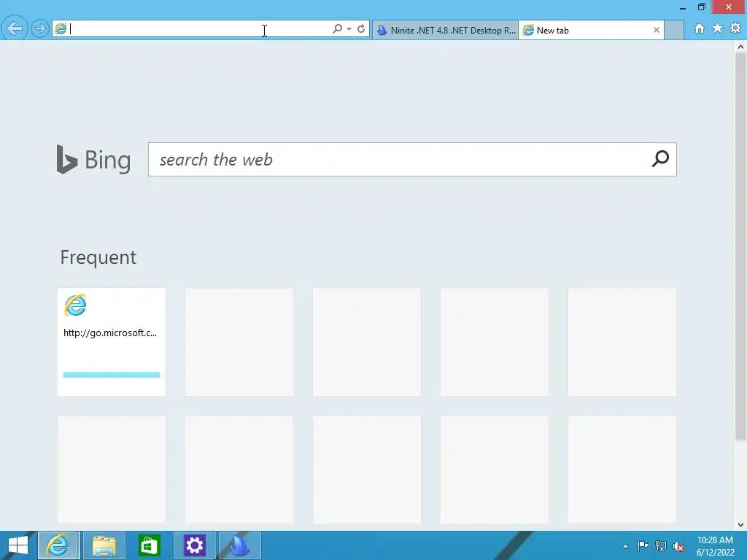Go forward with the forward arrow button

point(40,29)
